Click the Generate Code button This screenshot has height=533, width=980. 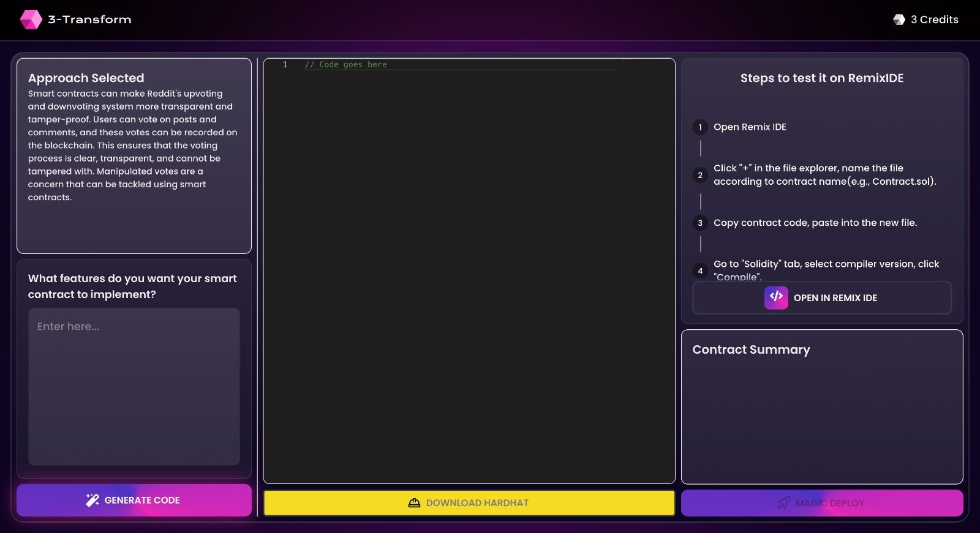pyautogui.click(x=134, y=500)
